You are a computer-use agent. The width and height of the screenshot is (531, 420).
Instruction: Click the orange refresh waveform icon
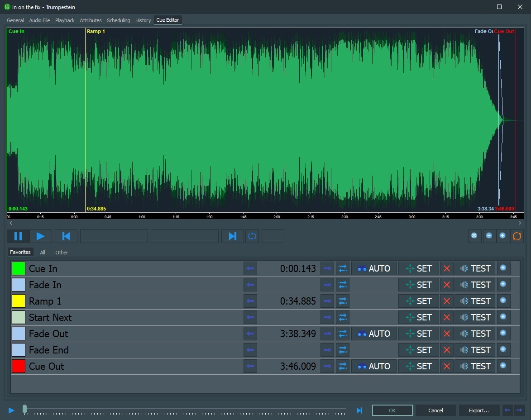point(517,236)
